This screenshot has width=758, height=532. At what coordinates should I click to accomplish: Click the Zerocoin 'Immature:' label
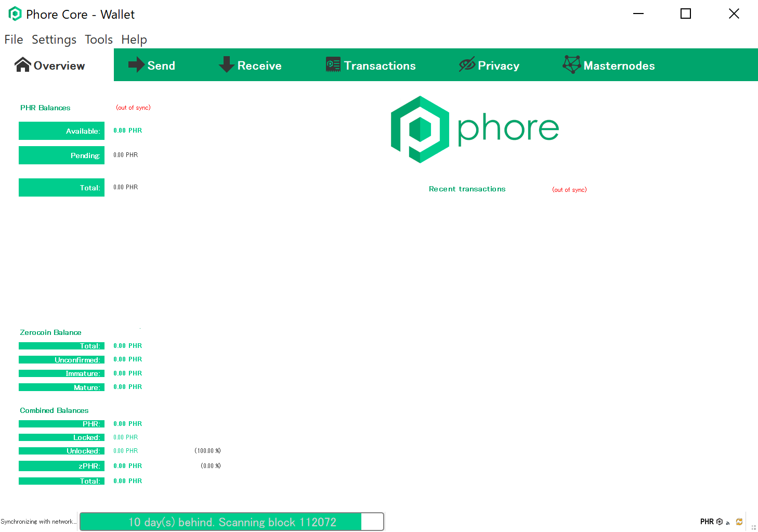61,373
